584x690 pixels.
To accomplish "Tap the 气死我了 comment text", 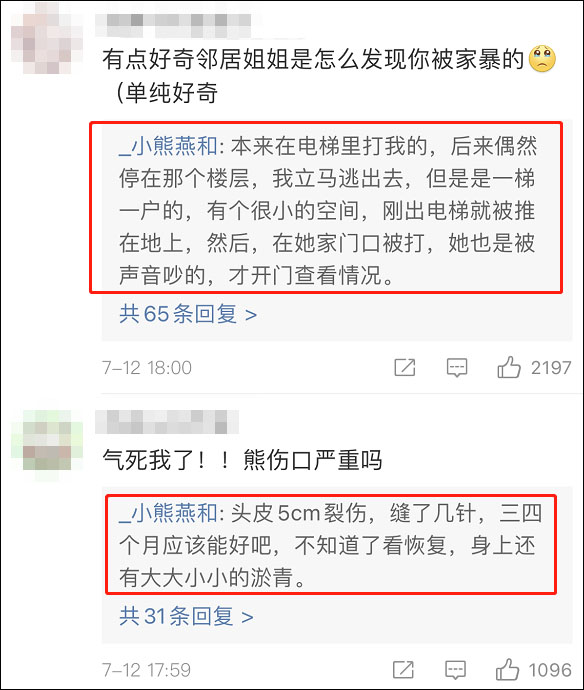I will 242,460.
